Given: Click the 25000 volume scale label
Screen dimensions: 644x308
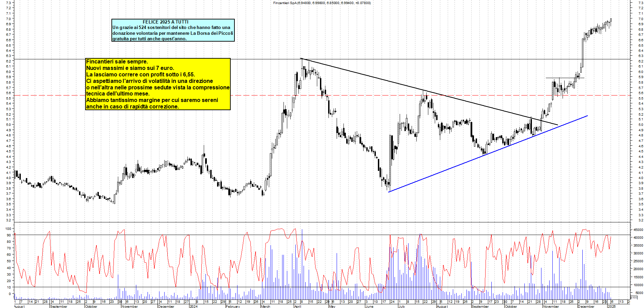Looking at the screenshot, I should (638, 261).
